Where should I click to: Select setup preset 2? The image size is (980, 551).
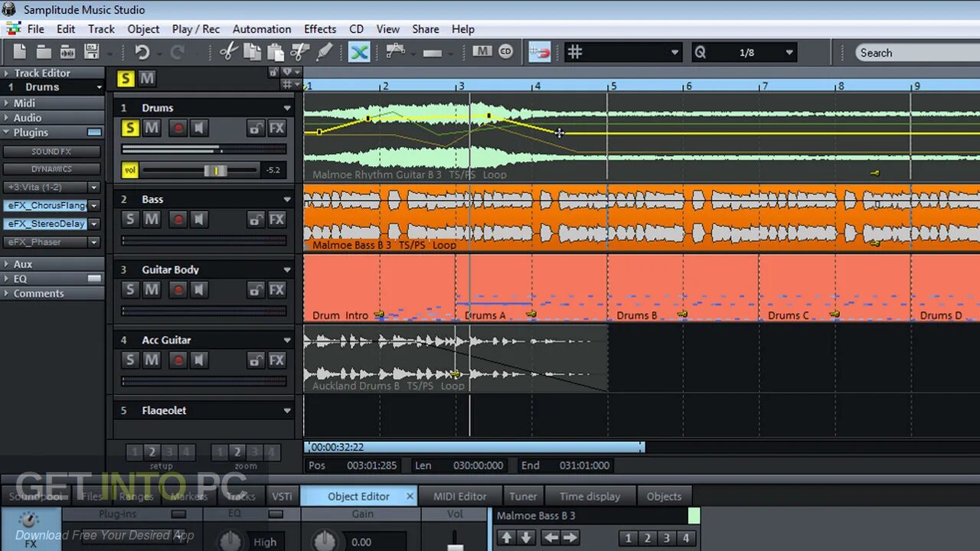click(152, 452)
